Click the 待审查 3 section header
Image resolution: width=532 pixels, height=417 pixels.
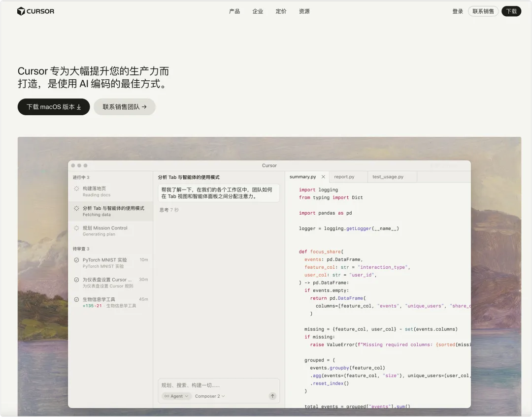[81, 249]
